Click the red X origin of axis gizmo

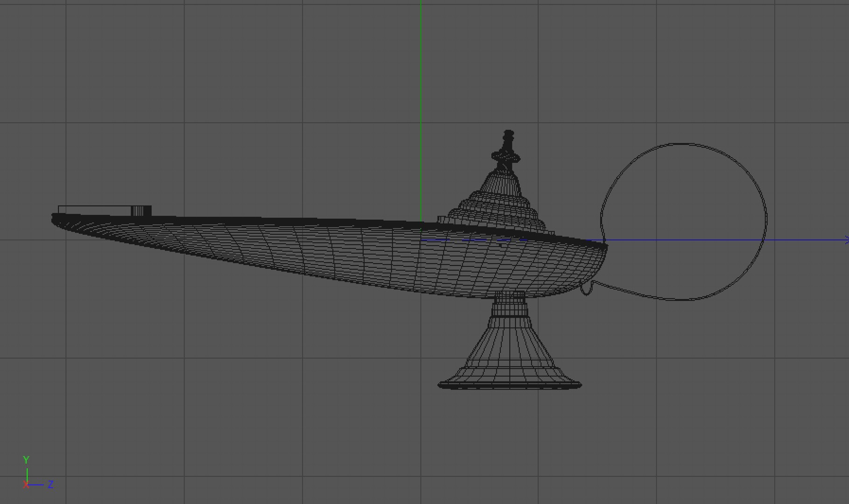pyautogui.click(x=26, y=485)
